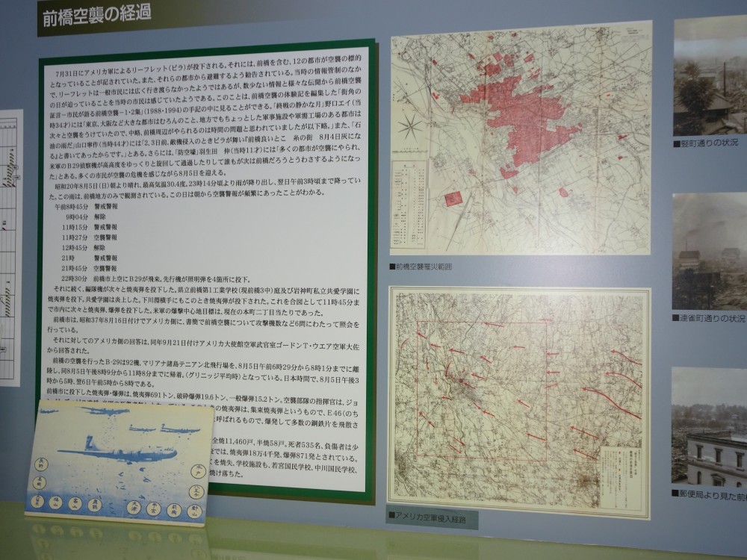
Task: Click the red square block on the damage map
Action: point(453,198)
